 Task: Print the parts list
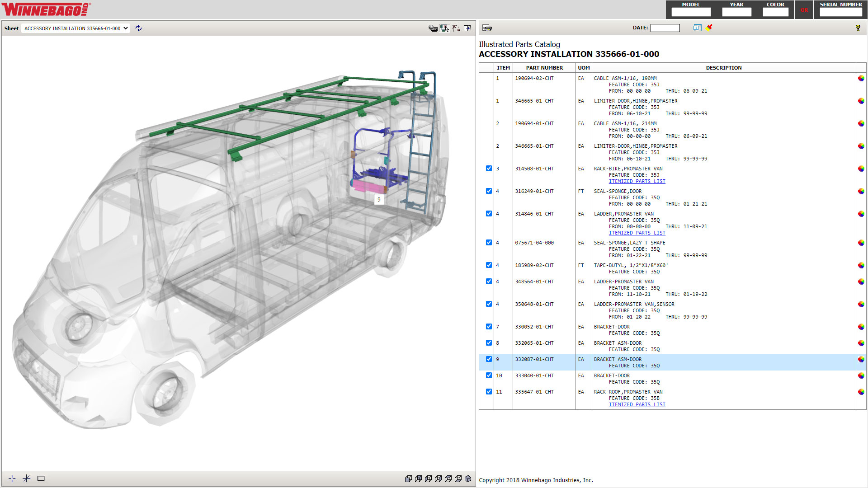tap(487, 28)
